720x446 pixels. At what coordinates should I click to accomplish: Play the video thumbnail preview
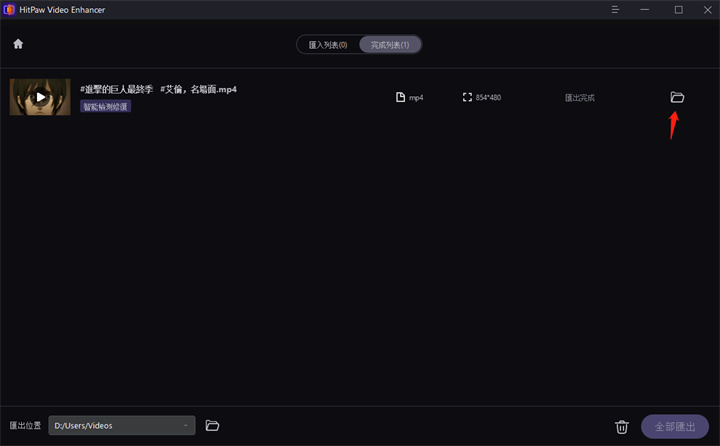40,97
